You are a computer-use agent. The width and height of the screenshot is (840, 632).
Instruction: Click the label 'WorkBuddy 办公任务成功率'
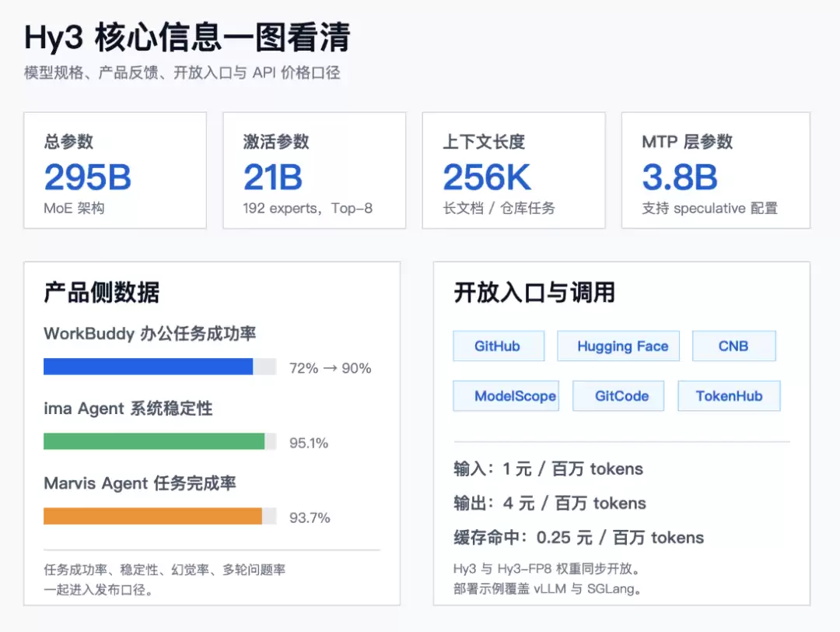pyautogui.click(x=150, y=333)
